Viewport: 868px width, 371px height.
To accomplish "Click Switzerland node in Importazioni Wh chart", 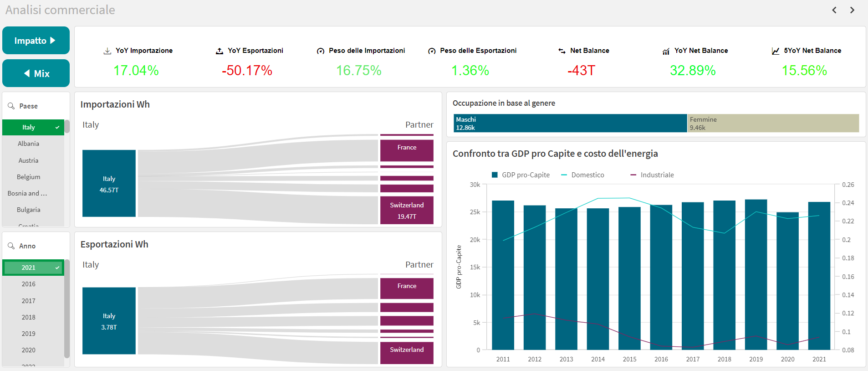I will coord(407,210).
